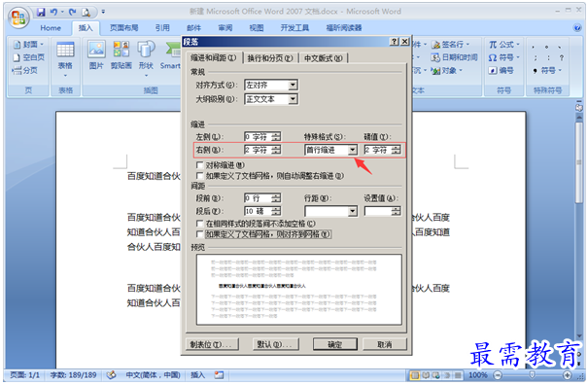Image resolution: width=588 pixels, height=385 pixels.
Task: Switch to Draft view icon
Action: click(458, 375)
